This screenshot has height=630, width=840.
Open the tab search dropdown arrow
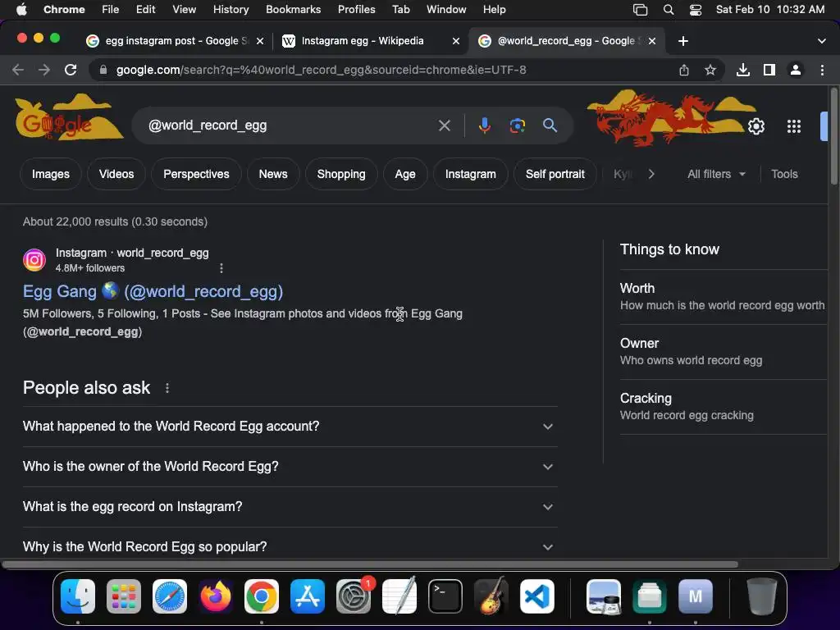[821, 41]
